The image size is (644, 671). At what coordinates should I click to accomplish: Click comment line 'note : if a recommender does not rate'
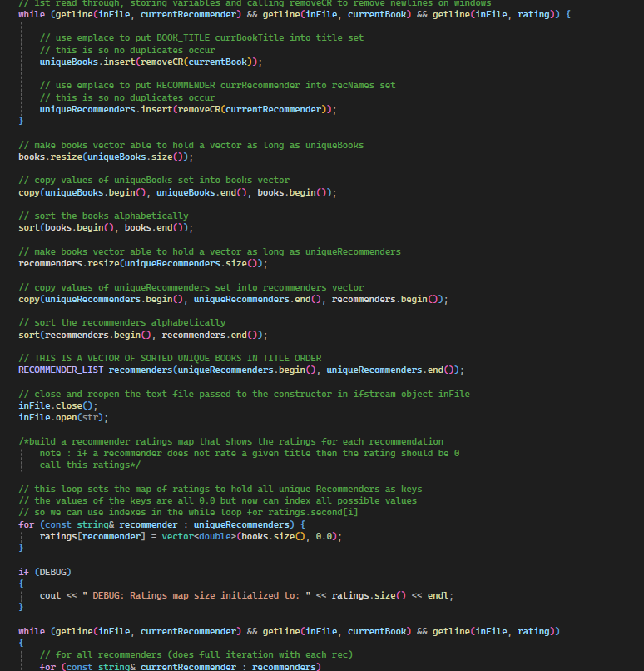(x=250, y=453)
